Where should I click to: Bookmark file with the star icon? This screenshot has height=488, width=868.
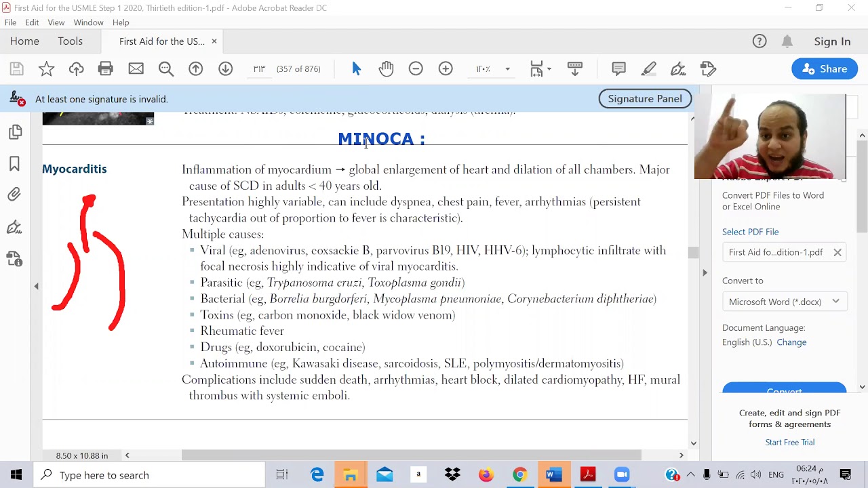pyautogui.click(x=46, y=68)
